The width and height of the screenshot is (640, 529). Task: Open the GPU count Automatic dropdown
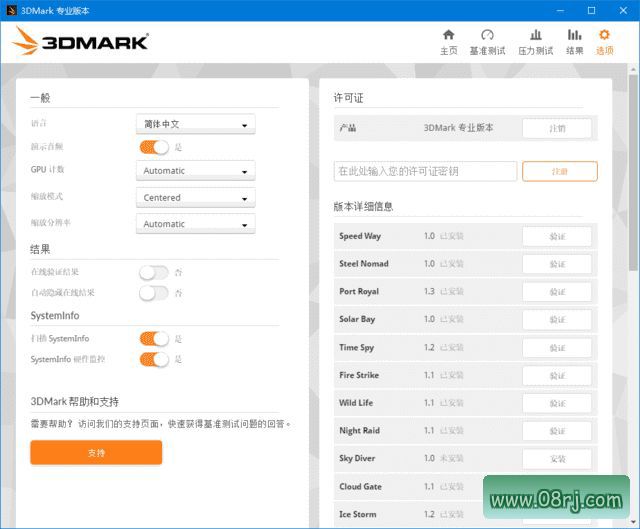tap(196, 171)
